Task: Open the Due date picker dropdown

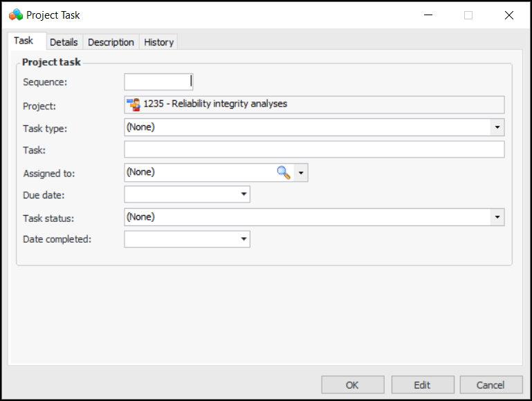Action: 244,194
